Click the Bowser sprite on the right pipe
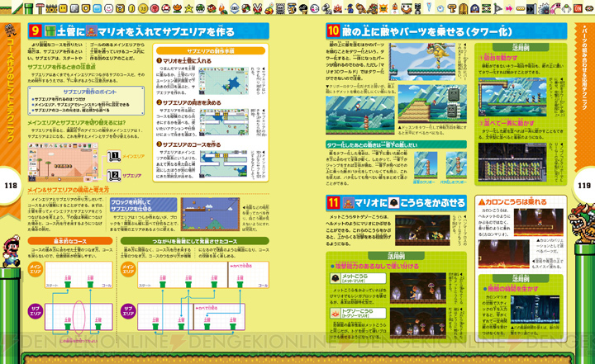 click(x=582, y=224)
